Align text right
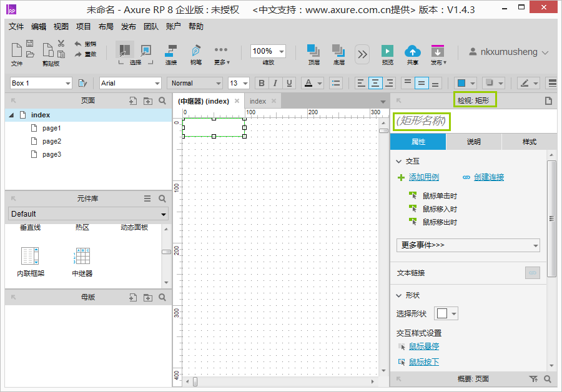The image size is (562, 392). (x=389, y=83)
